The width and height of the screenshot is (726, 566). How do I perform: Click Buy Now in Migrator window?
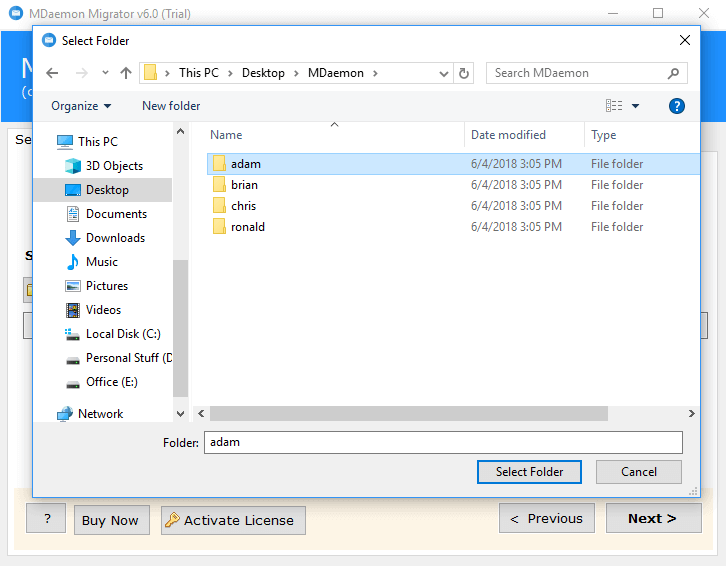pos(112,520)
